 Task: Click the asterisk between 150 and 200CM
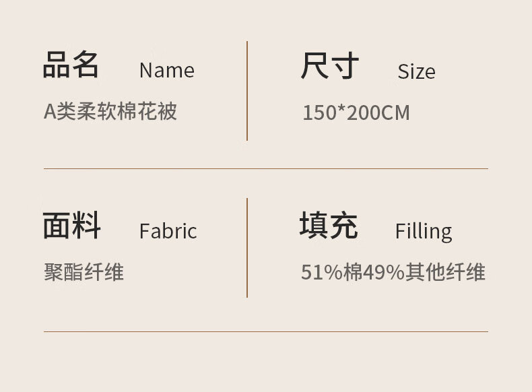[341, 110]
